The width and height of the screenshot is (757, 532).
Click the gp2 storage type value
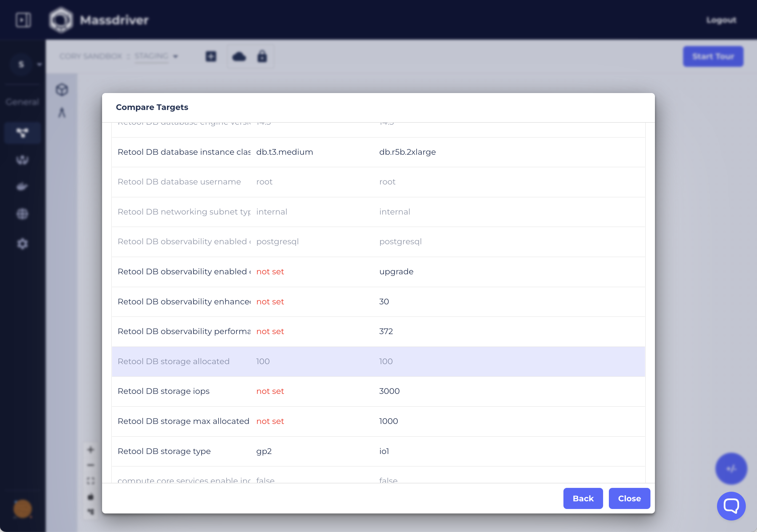click(264, 451)
